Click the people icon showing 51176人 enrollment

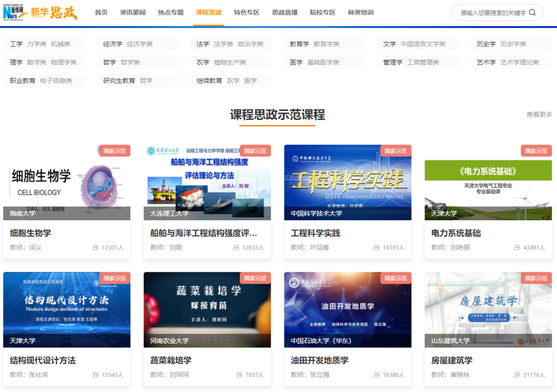pyautogui.click(x=517, y=374)
